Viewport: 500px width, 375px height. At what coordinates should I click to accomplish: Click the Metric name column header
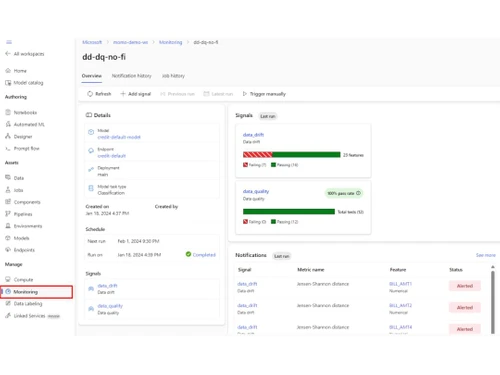coord(311,270)
